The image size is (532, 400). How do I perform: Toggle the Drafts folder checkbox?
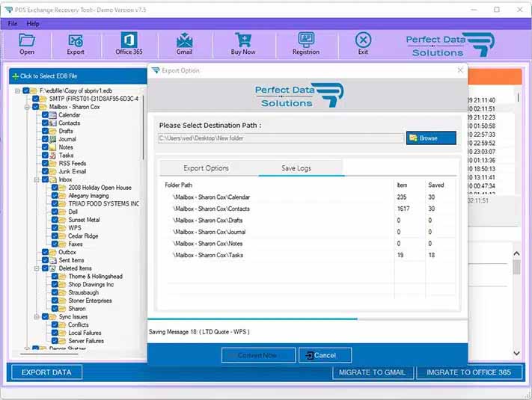pos(45,131)
